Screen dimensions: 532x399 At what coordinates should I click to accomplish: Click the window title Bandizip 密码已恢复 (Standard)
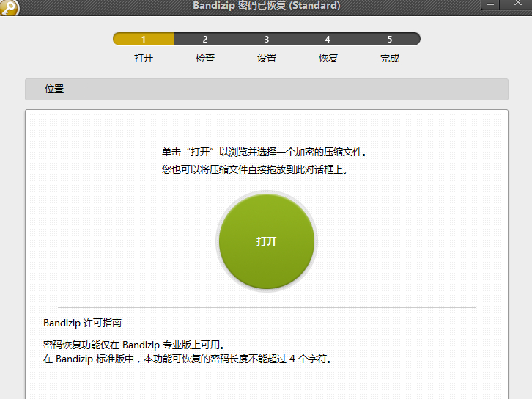pos(266,5)
